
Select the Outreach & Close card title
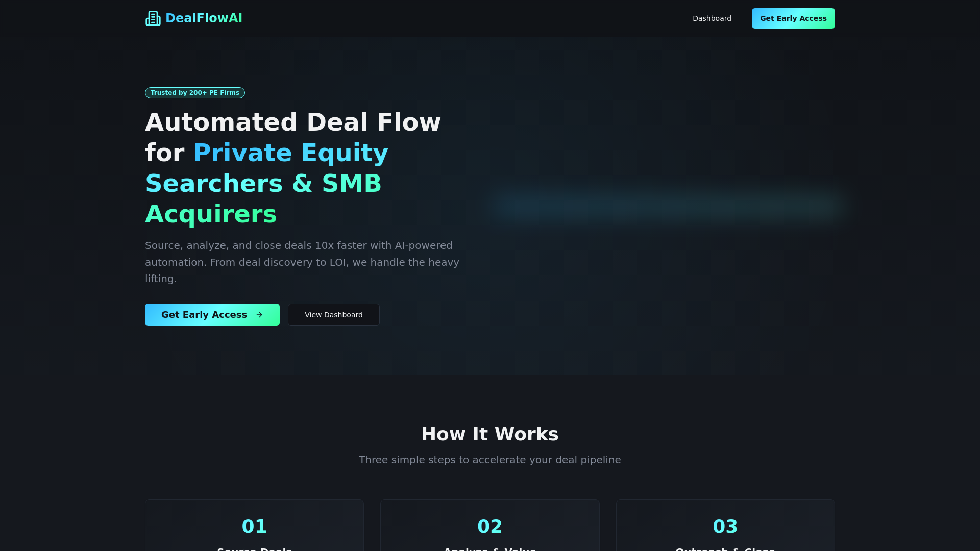[725, 548]
